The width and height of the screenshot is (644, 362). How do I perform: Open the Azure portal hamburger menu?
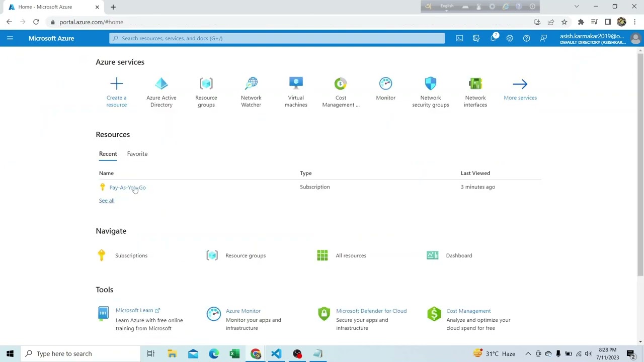(10, 38)
